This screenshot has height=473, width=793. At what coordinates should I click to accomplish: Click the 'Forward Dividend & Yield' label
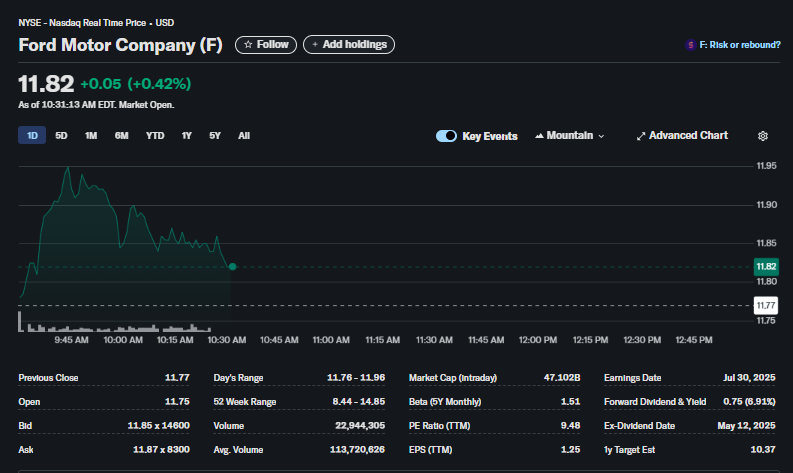pyautogui.click(x=655, y=402)
